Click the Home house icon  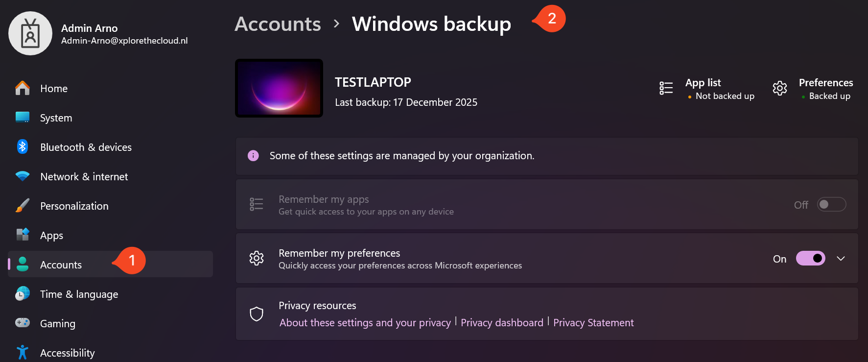(x=23, y=88)
